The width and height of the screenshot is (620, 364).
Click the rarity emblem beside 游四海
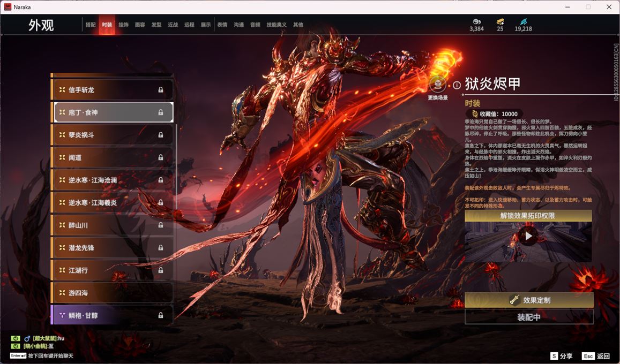(x=62, y=293)
